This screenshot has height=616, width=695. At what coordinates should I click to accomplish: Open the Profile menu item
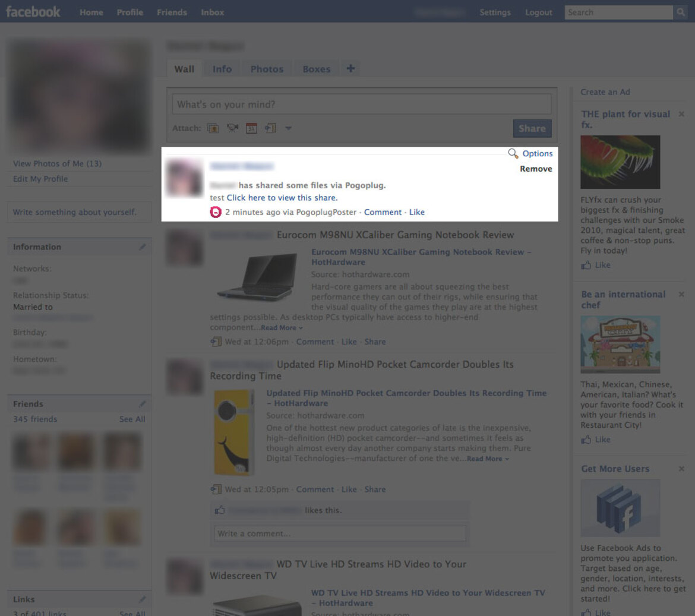tap(130, 12)
